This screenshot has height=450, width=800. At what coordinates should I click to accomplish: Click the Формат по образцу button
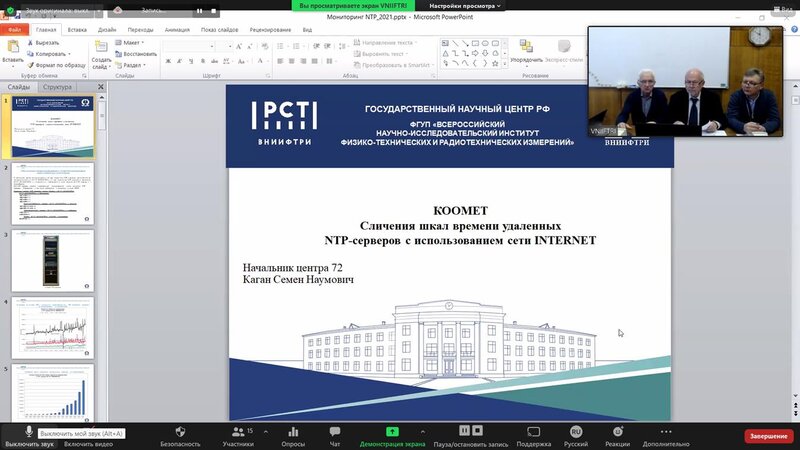57,65
